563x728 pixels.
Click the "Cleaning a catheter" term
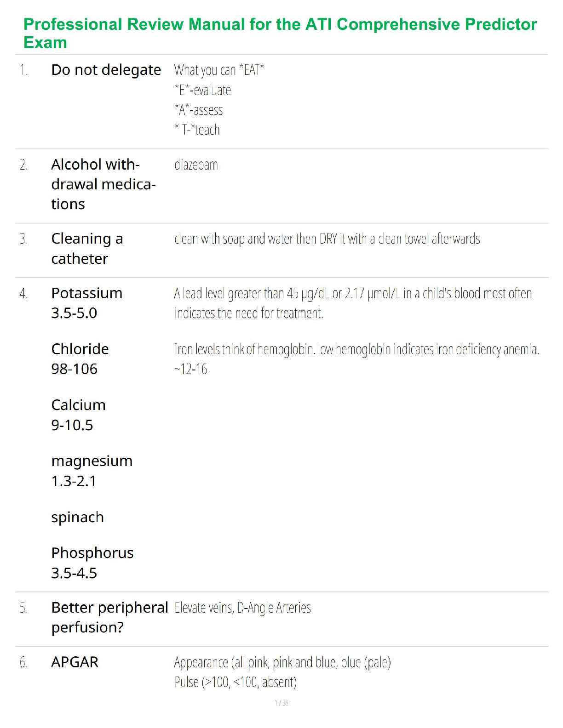(87, 249)
